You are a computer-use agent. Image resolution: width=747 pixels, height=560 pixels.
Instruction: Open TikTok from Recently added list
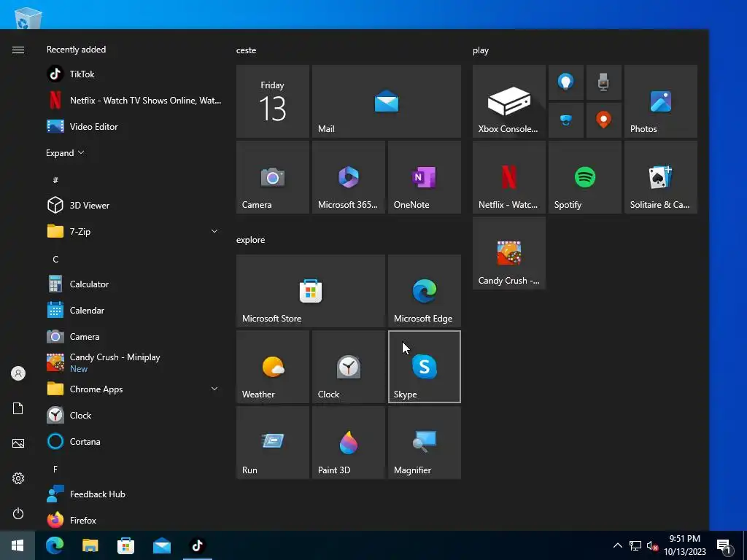133,74
